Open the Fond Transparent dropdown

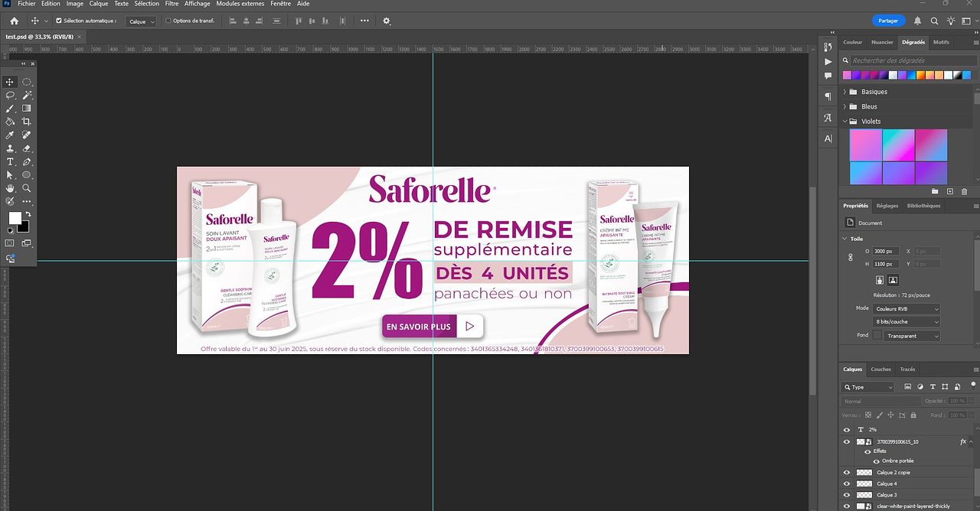pyautogui.click(x=912, y=336)
